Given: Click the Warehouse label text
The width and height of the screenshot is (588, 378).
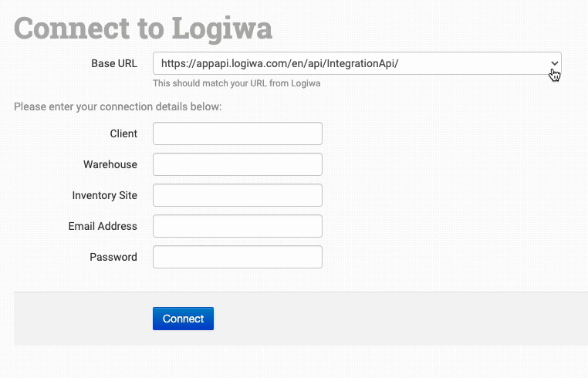Looking at the screenshot, I should pos(110,164).
